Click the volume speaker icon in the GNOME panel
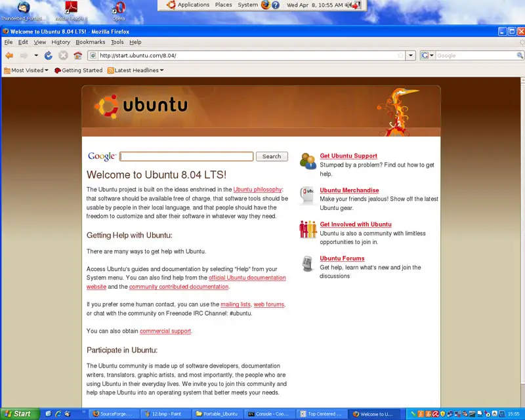 tap(348, 5)
